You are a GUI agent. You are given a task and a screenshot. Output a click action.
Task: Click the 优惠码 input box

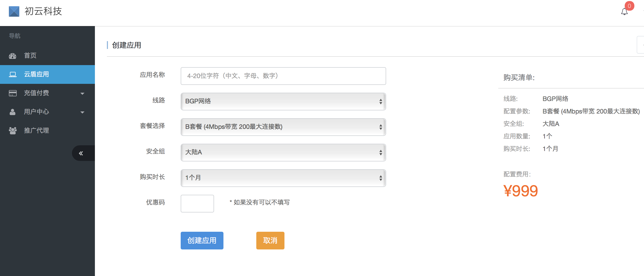pos(197,204)
